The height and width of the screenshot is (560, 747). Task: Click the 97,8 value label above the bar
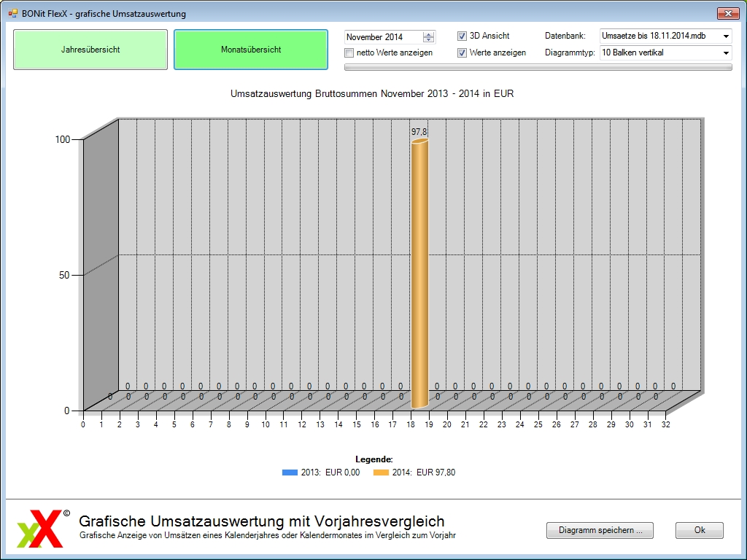(x=419, y=131)
